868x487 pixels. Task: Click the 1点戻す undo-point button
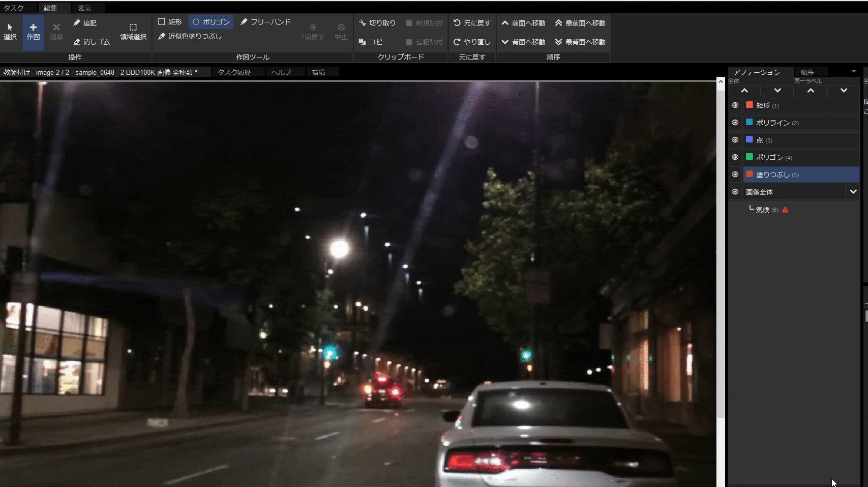pos(313,32)
